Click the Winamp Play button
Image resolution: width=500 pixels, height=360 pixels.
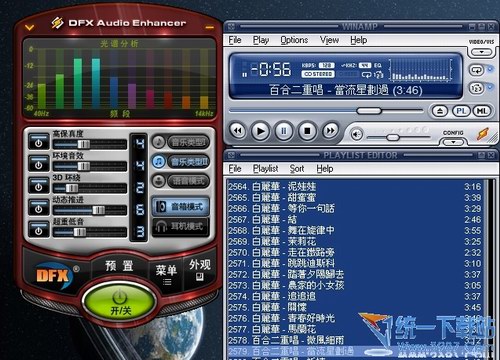click(x=261, y=131)
